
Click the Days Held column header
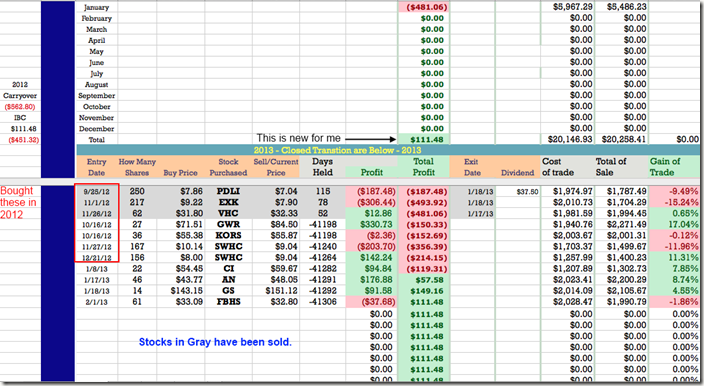[322, 167]
